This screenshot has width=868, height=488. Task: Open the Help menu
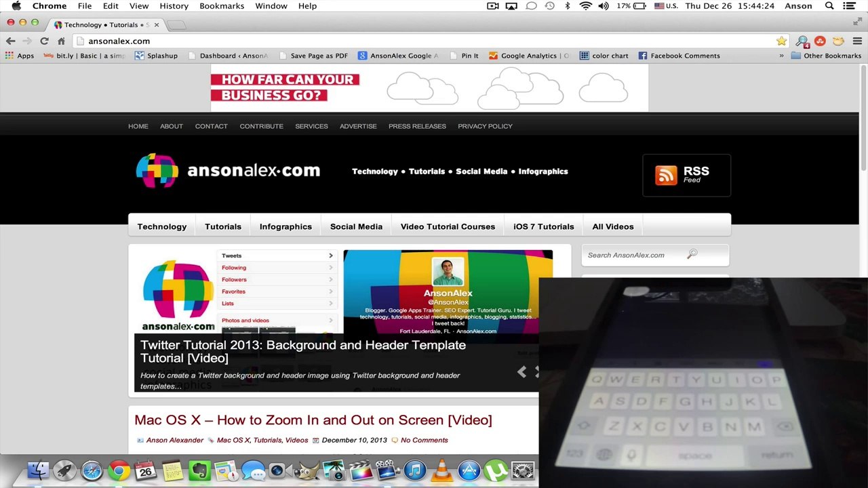307,6
